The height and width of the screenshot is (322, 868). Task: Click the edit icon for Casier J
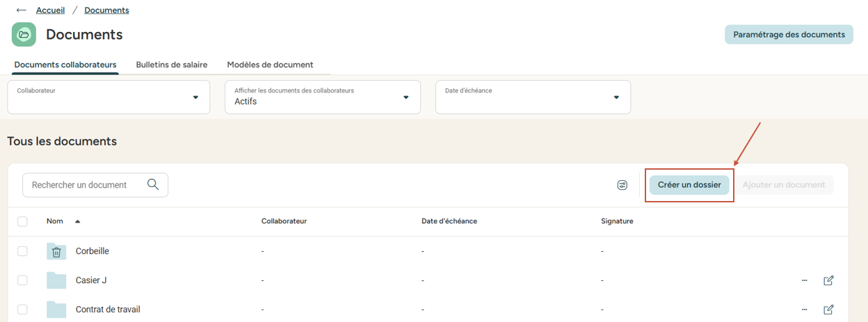tap(828, 280)
